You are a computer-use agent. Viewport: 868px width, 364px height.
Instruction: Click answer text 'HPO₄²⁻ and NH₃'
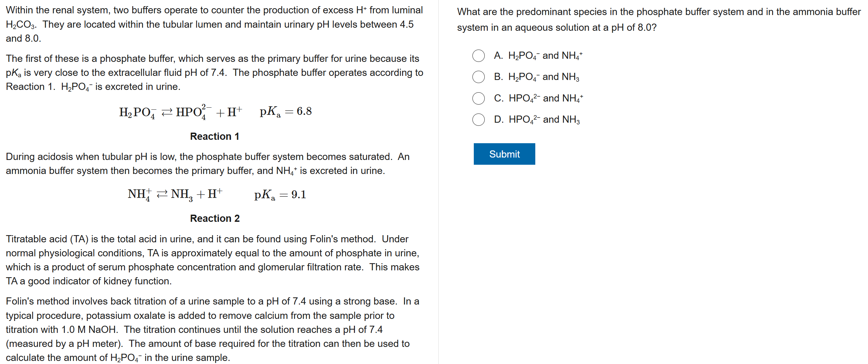544,120
